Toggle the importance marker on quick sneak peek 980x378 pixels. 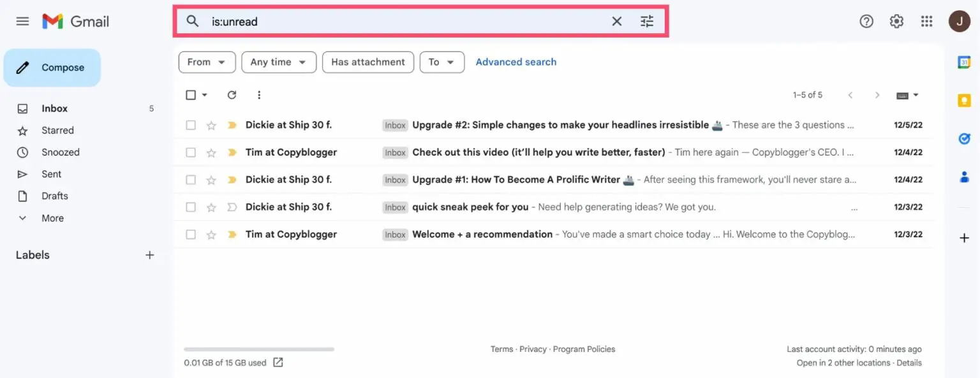tap(232, 207)
